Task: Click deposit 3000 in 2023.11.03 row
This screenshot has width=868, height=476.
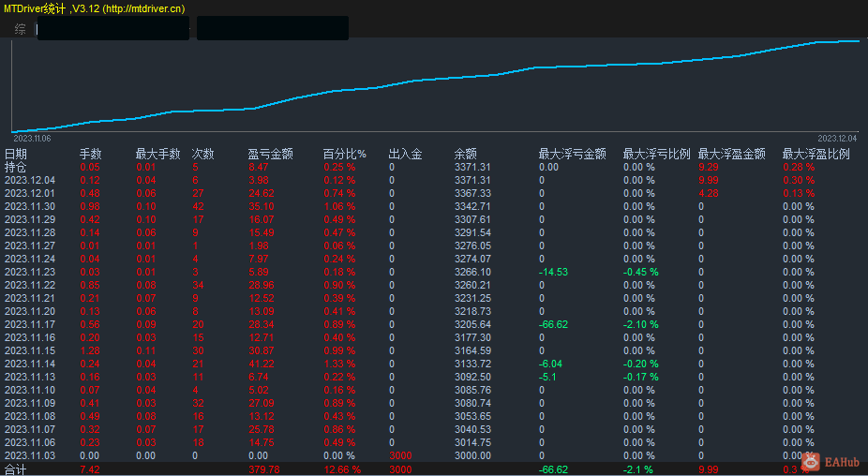Action: (x=400, y=455)
